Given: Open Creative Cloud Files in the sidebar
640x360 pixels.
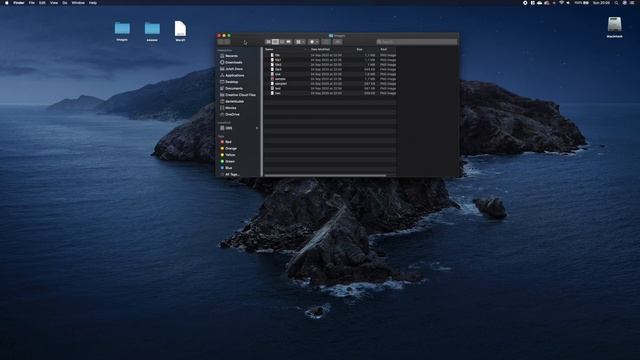Looking at the screenshot, I should (x=238, y=95).
